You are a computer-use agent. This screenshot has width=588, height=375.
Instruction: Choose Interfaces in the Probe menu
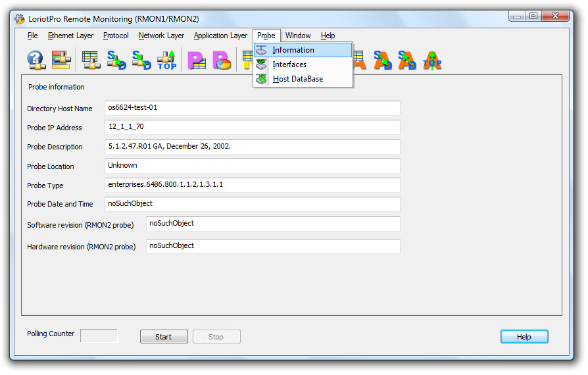[x=289, y=64]
